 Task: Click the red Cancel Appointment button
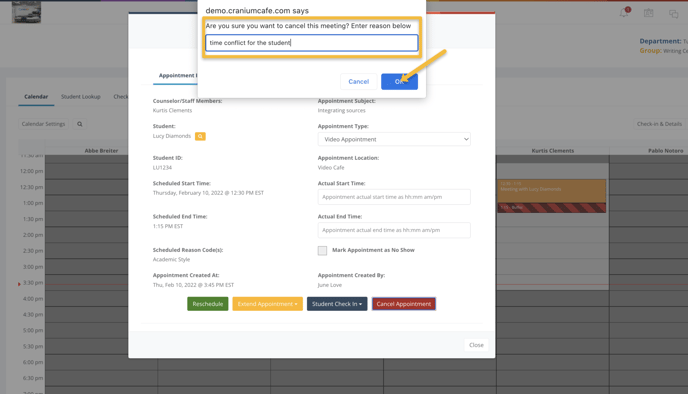pyautogui.click(x=404, y=304)
